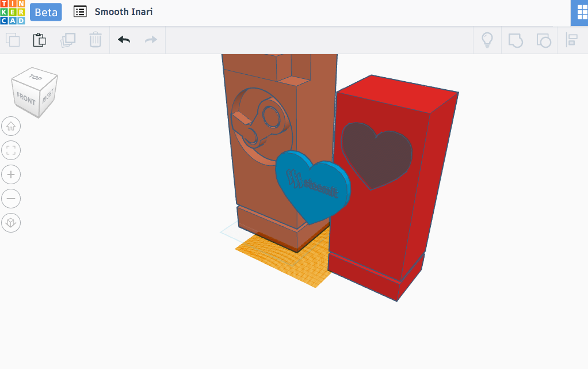Click the Ungroup shapes icon
The height and width of the screenshot is (369, 588).
coord(544,40)
